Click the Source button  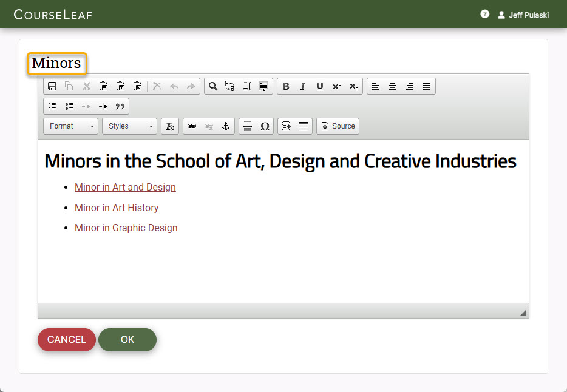pyautogui.click(x=338, y=126)
